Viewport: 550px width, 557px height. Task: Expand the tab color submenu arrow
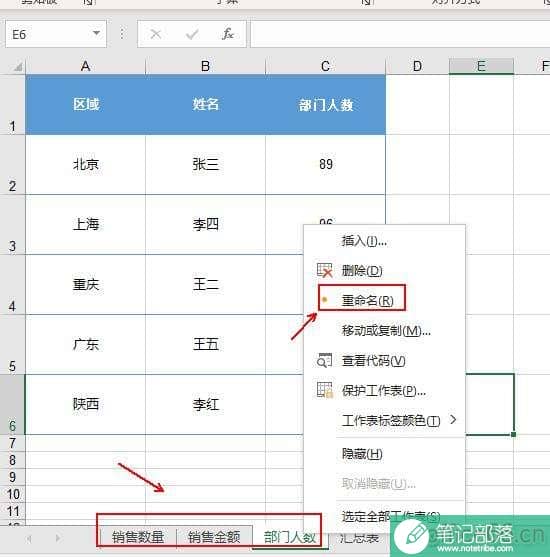click(x=453, y=420)
